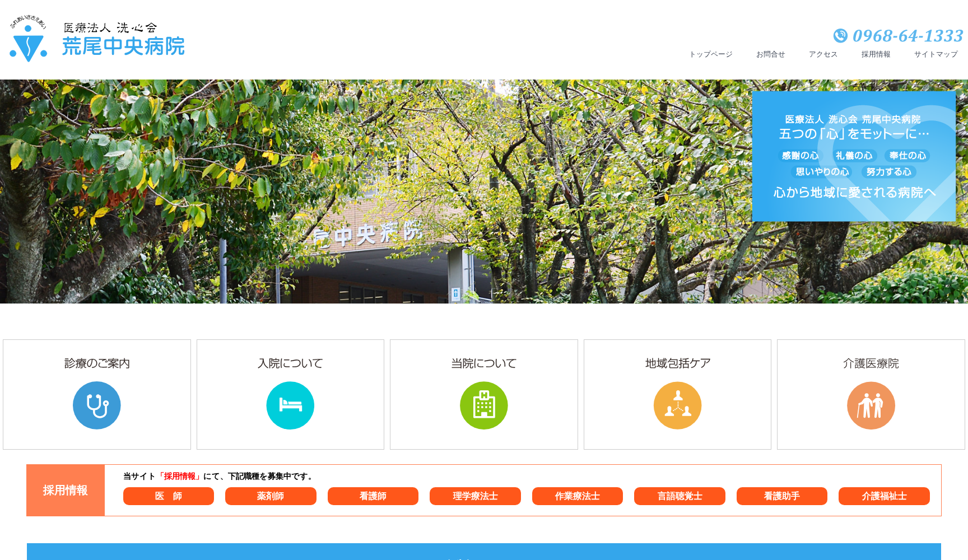This screenshot has width=968, height=560.
Task: Go to アクセス page
Action: (x=823, y=54)
